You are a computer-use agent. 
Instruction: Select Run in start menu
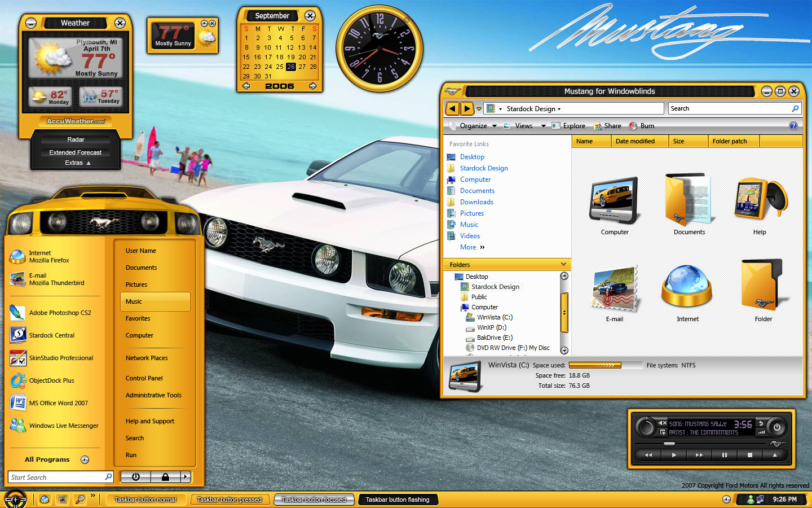tap(131, 455)
